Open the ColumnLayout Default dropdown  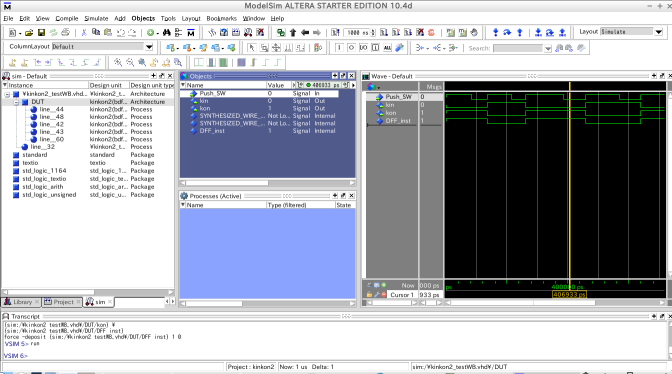(149, 47)
